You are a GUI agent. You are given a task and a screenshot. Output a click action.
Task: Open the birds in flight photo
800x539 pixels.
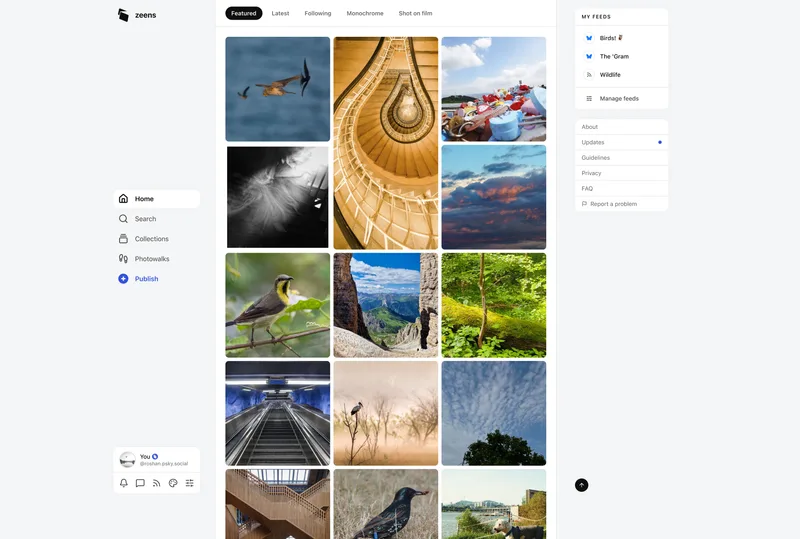278,89
